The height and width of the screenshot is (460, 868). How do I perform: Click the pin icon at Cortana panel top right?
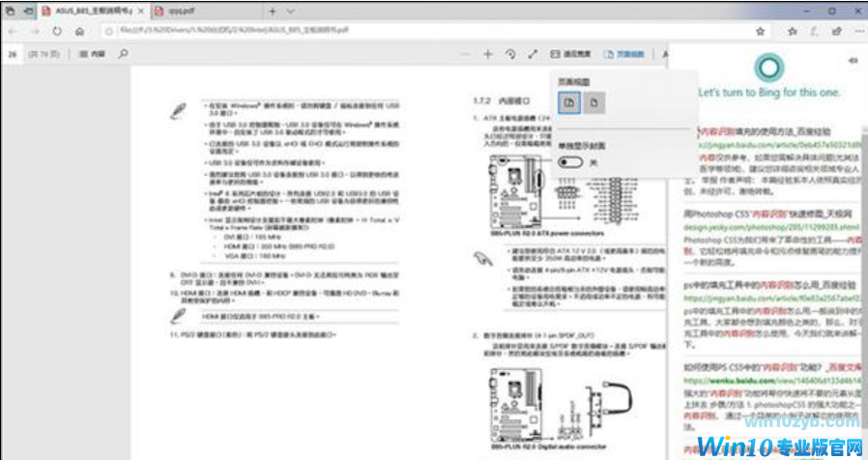853,60
